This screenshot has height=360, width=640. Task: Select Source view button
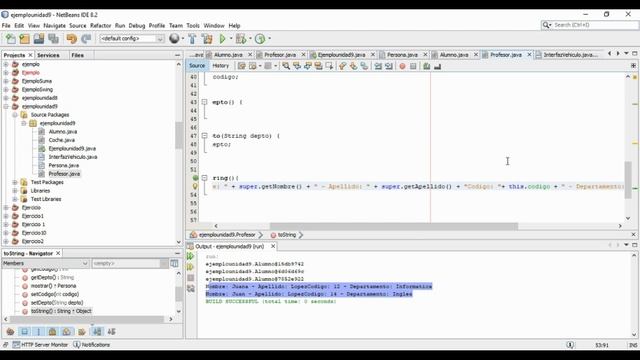click(x=197, y=66)
